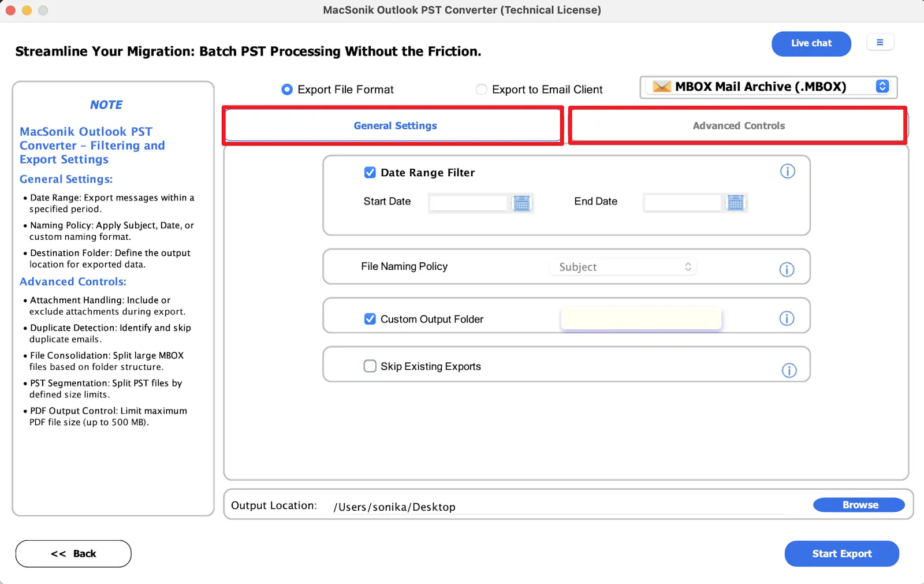Screen dimensions: 924x584
Task: Click the 'PDF Output Control' note bullet
Action: pos(106,416)
